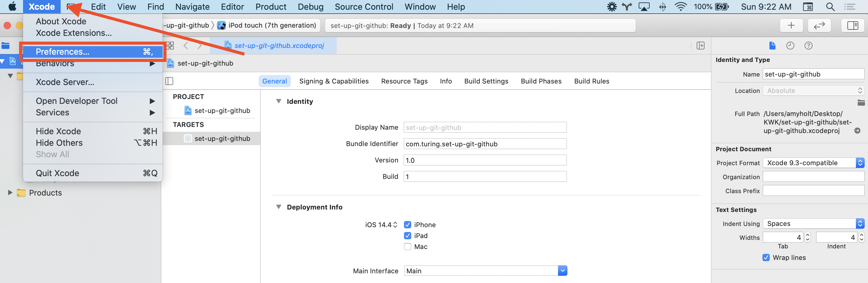Click the Bundle Identifier field
Screen dimensions: 868x283
485,144
